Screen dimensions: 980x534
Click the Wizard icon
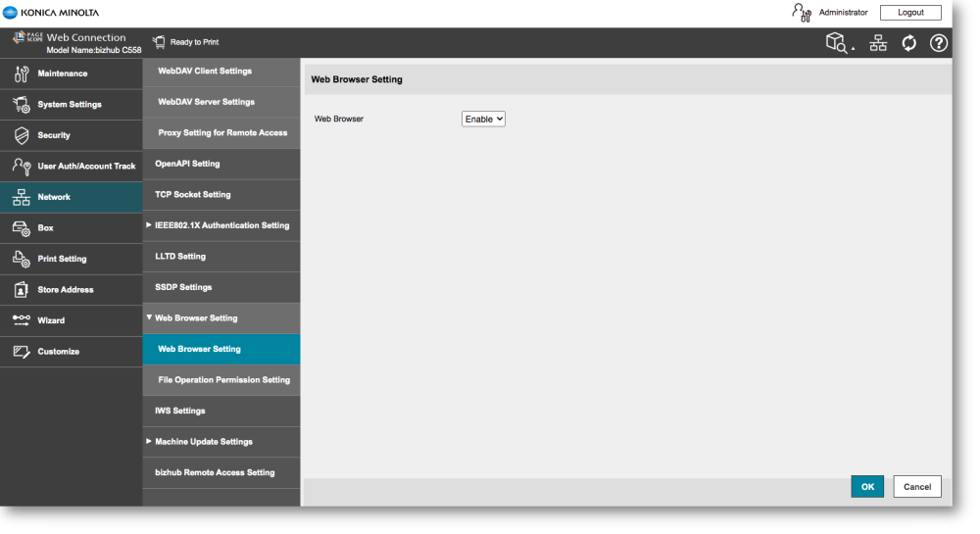tap(22, 320)
